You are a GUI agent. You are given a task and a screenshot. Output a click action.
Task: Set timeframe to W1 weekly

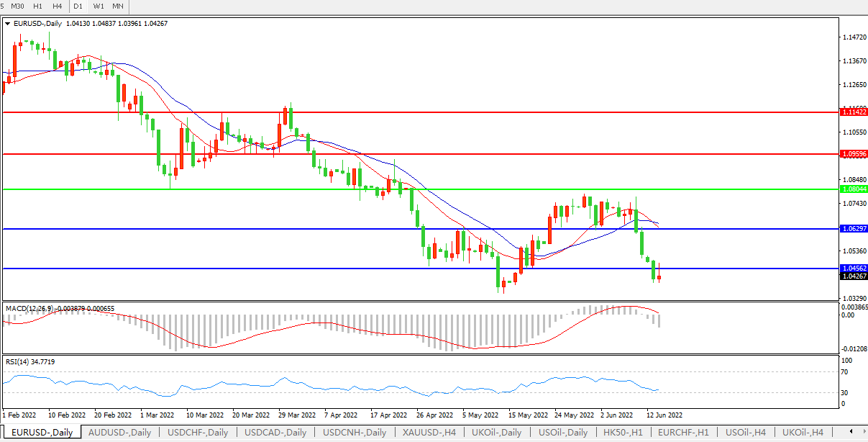point(99,6)
